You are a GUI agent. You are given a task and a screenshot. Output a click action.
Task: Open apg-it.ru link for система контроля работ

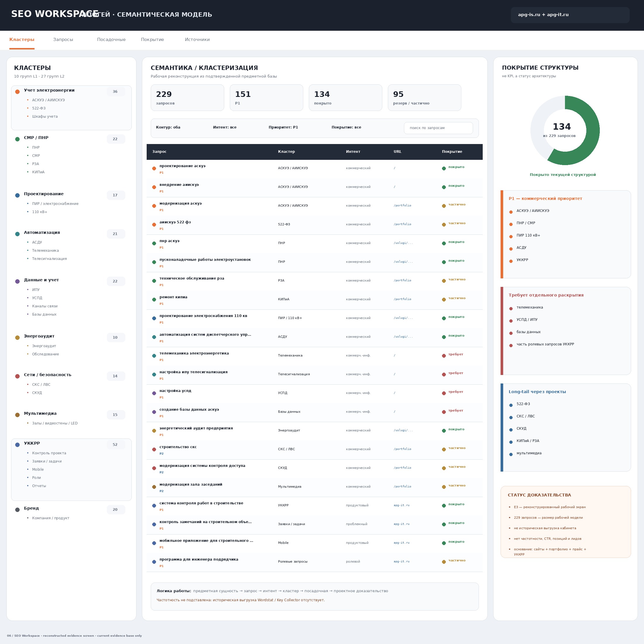(401, 505)
